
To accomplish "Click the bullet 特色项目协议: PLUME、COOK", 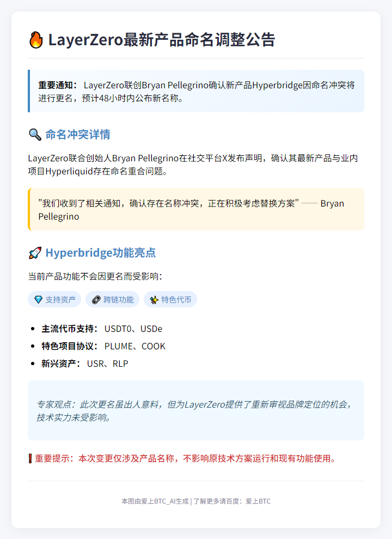I will click(103, 346).
